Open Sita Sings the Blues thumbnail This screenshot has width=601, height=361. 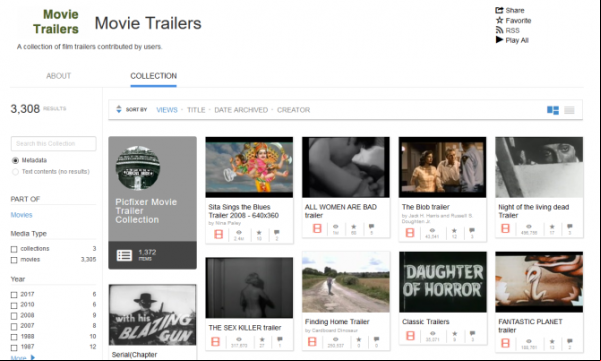click(249, 167)
